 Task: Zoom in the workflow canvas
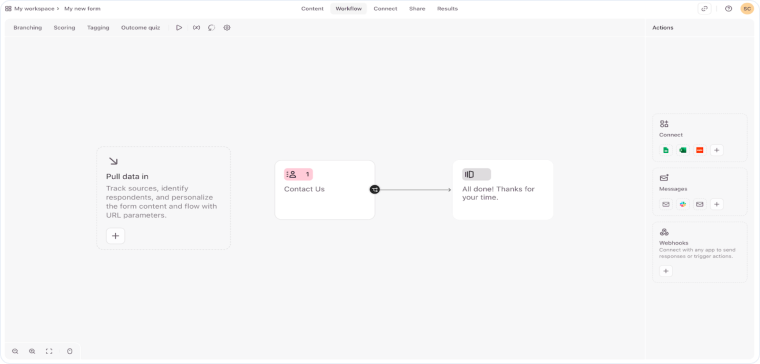click(x=32, y=351)
